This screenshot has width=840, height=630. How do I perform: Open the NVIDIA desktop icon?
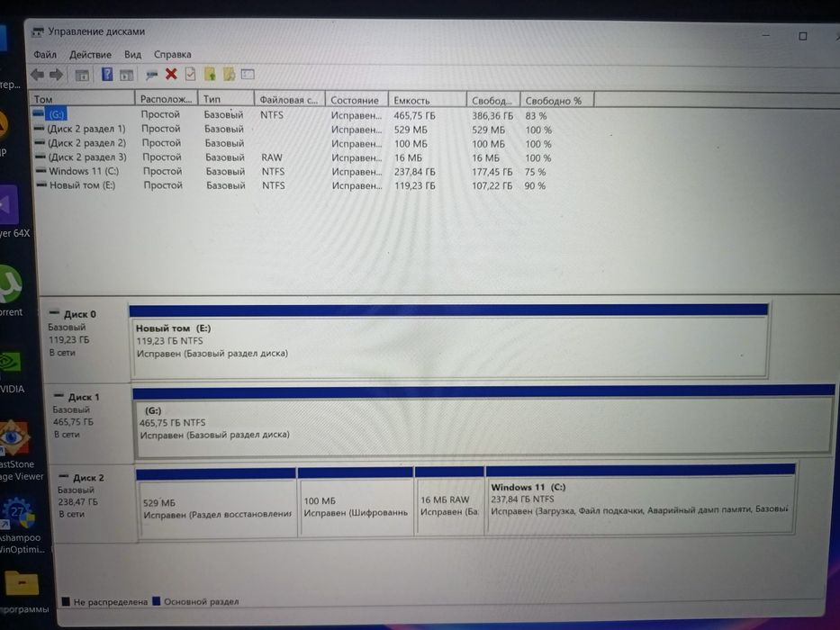pyautogui.click(x=11, y=371)
